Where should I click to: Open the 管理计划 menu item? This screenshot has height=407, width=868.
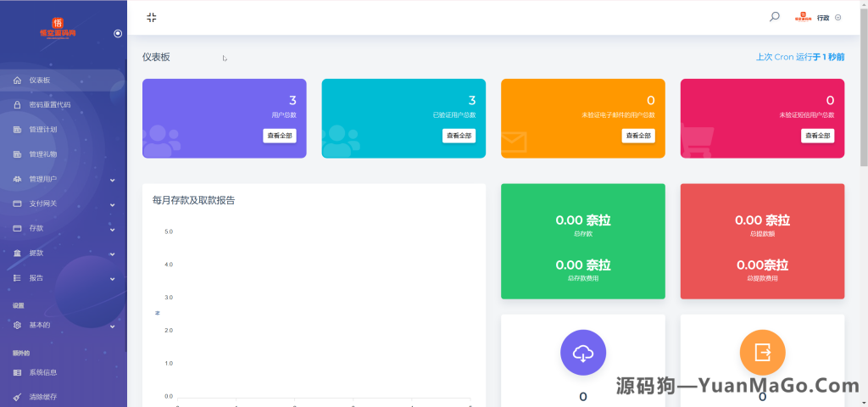point(62,130)
